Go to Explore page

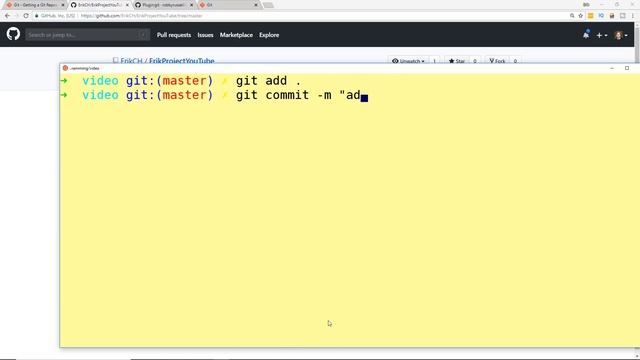click(x=269, y=35)
